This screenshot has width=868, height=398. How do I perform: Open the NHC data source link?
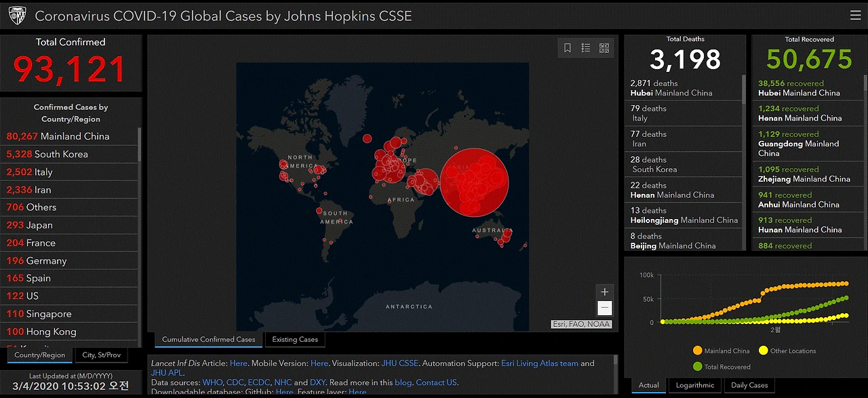283,382
